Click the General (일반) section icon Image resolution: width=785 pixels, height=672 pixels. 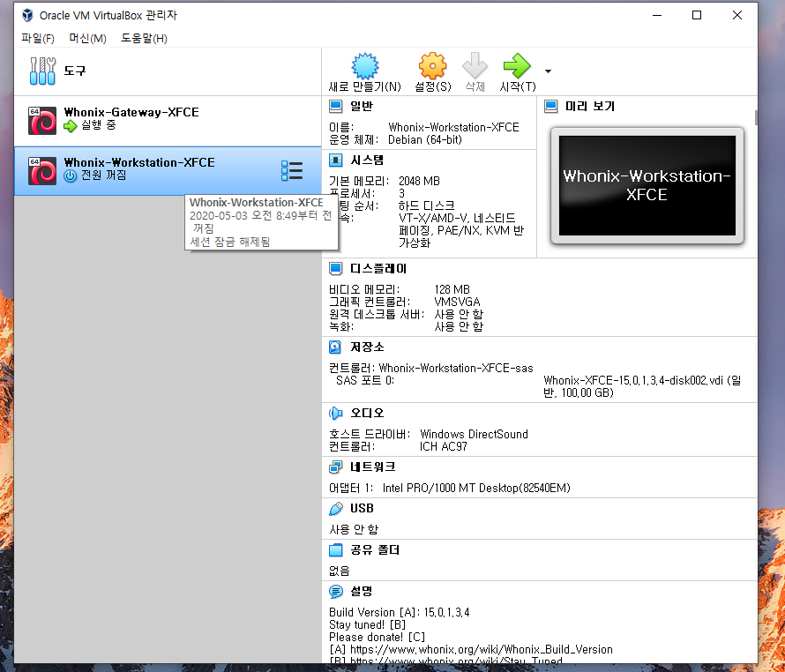[x=335, y=106]
